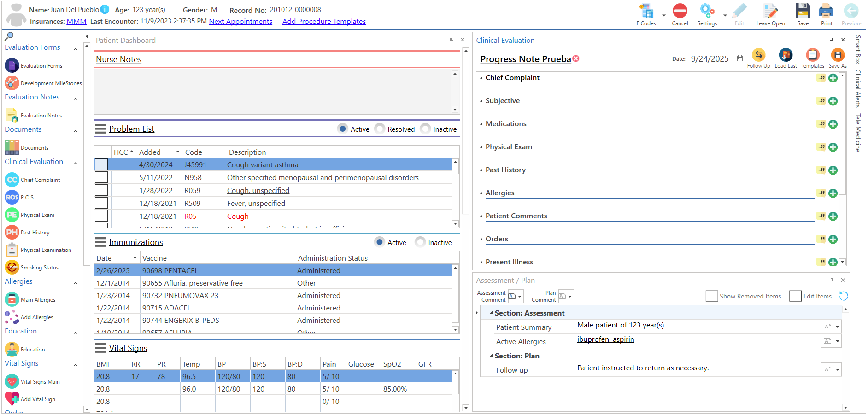Open Problem List hamburger menu
Image resolution: width=868 pixels, height=415 pixels.
(100, 129)
